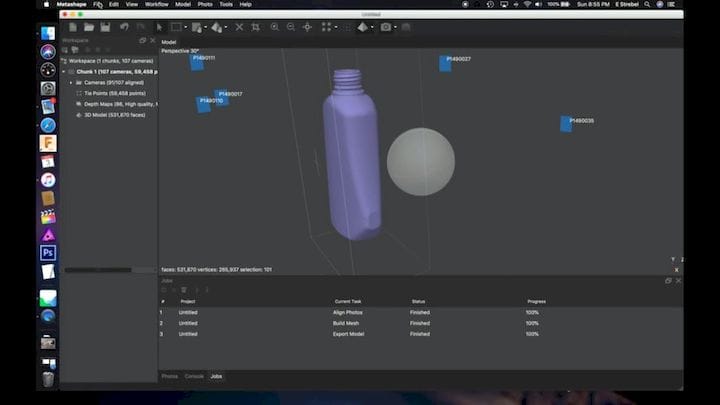The image size is (720, 405).
Task: Switch to the Photos tab
Action: 170,376
